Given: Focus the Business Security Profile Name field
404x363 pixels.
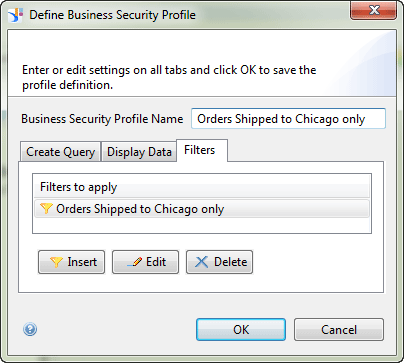Looking at the screenshot, I should click(288, 119).
